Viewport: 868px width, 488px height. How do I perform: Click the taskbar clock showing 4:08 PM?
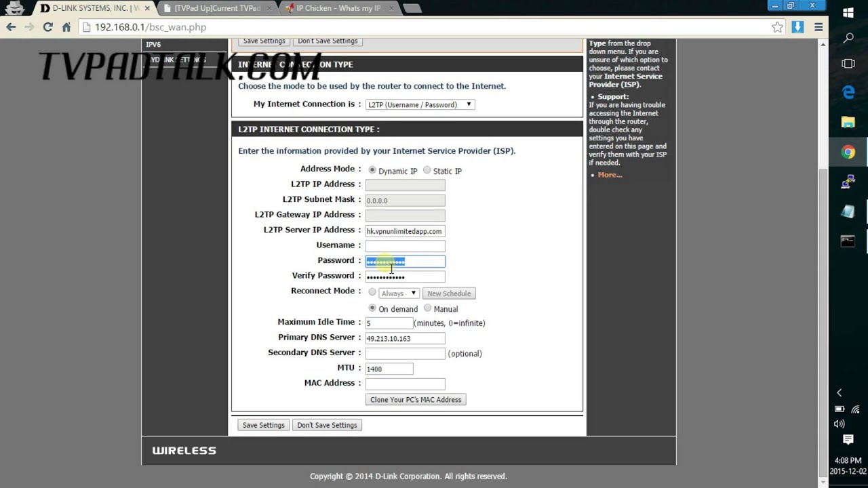pyautogui.click(x=848, y=466)
